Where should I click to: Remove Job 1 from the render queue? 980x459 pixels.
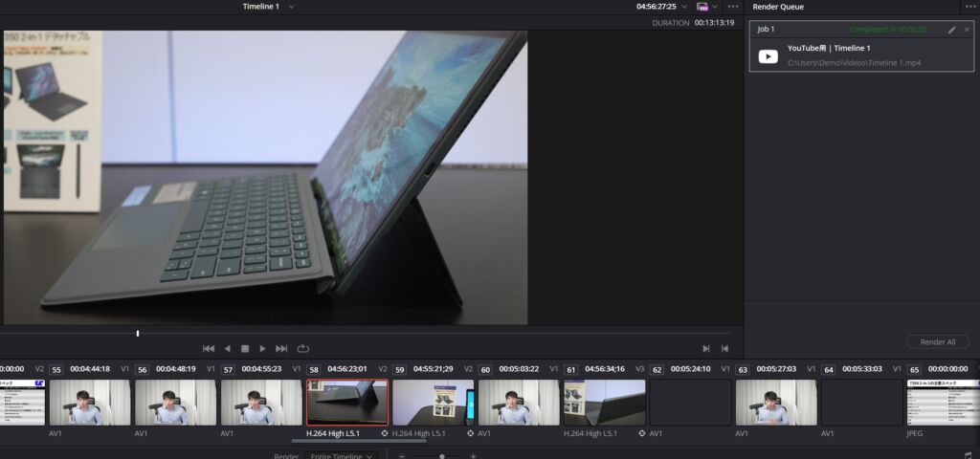967,30
